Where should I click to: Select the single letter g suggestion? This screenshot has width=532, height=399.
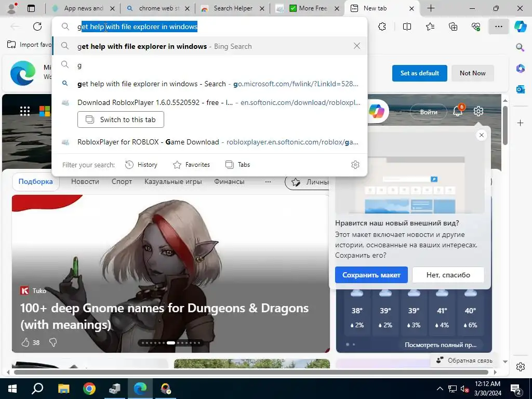click(x=209, y=65)
